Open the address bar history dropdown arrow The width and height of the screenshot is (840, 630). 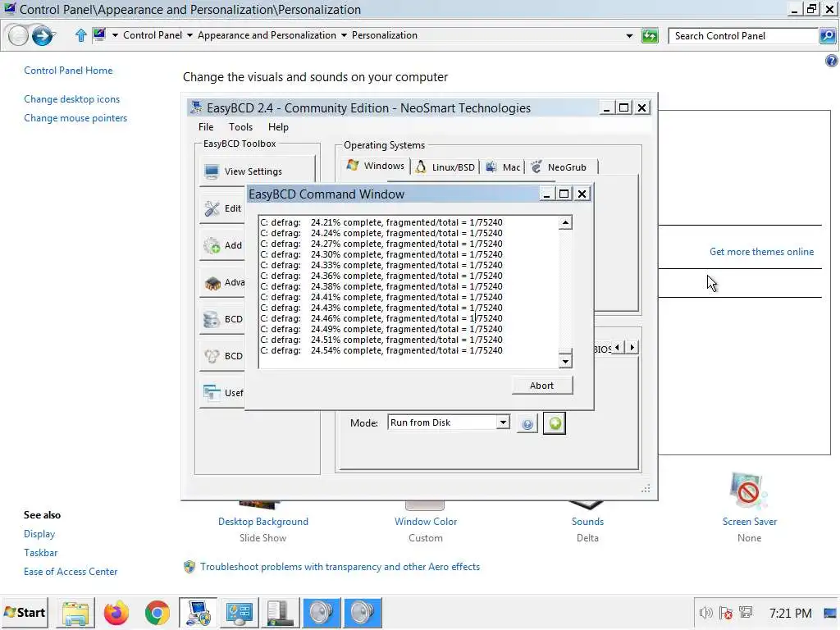pyautogui.click(x=629, y=36)
